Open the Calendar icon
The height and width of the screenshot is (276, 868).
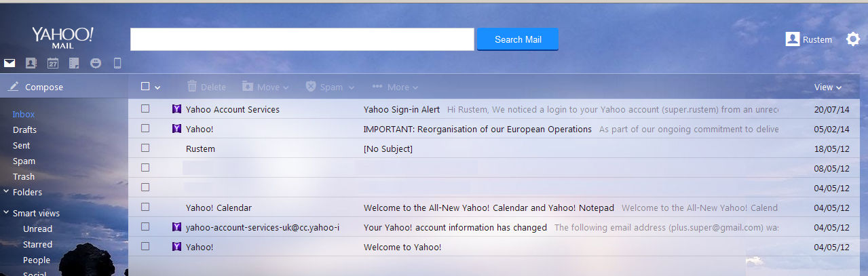pyautogui.click(x=53, y=63)
